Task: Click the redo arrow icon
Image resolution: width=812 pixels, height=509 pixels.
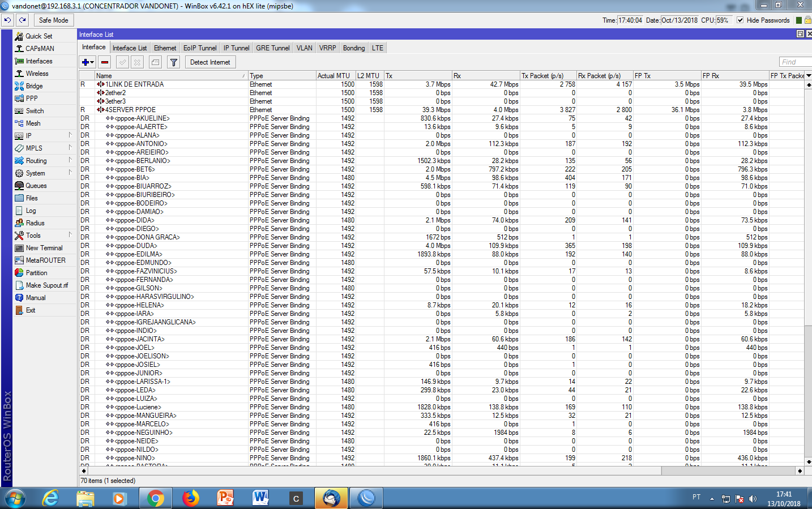Action: (22, 20)
